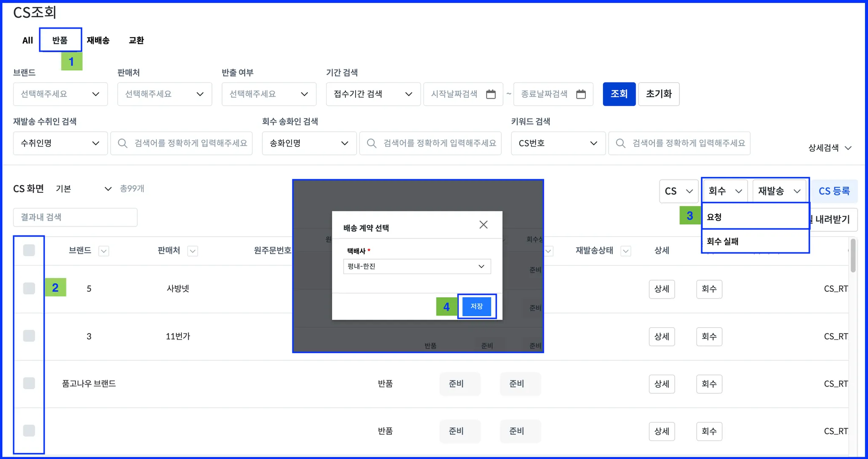The image size is (868, 459).
Task: Click the 판매처 column filter arrow icon
Action: (193, 251)
